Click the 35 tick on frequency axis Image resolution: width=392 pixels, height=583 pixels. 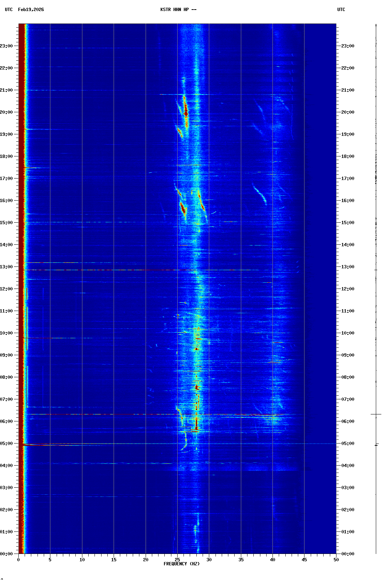point(241,559)
